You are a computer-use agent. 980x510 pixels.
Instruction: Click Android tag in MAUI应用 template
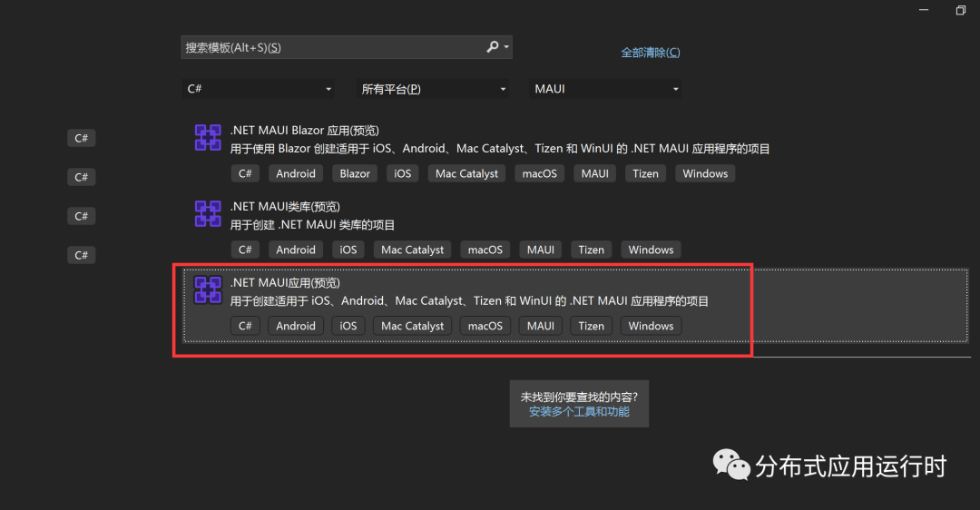tap(296, 327)
